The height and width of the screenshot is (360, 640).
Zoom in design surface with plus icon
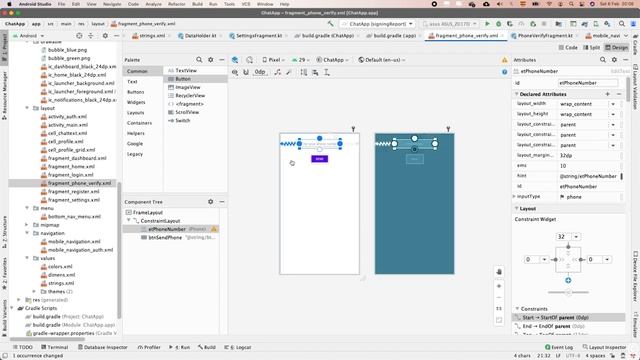[499, 286]
